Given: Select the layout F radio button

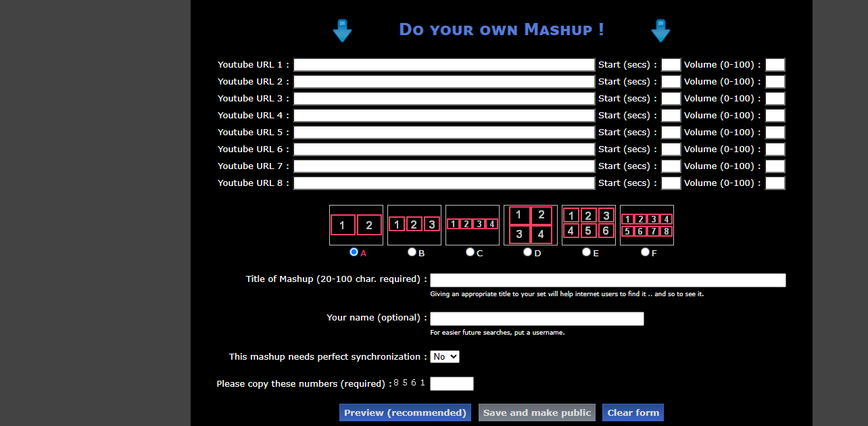Looking at the screenshot, I should [645, 251].
